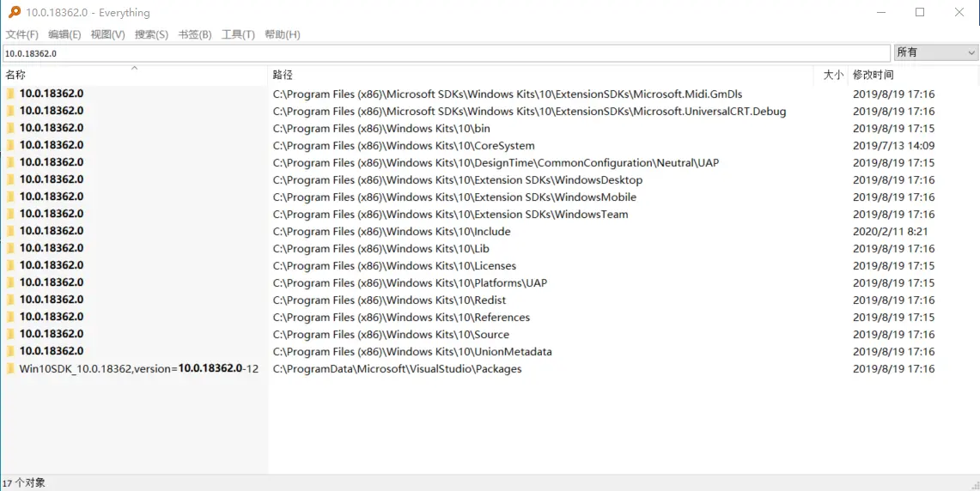Click path ending in 10\References
The width and height of the screenshot is (980, 491).
point(401,318)
